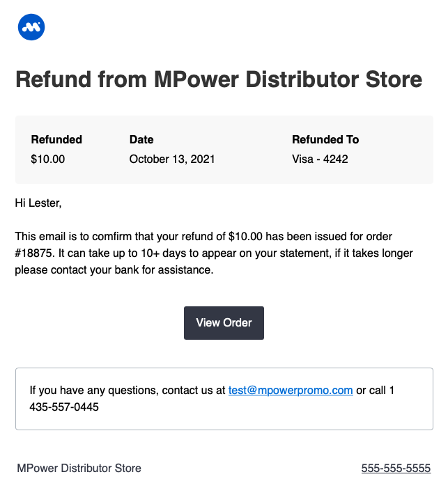Viewport: 448px width, 495px height.
Task: Click the Refunded column label
Action: click(x=56, y=139)
